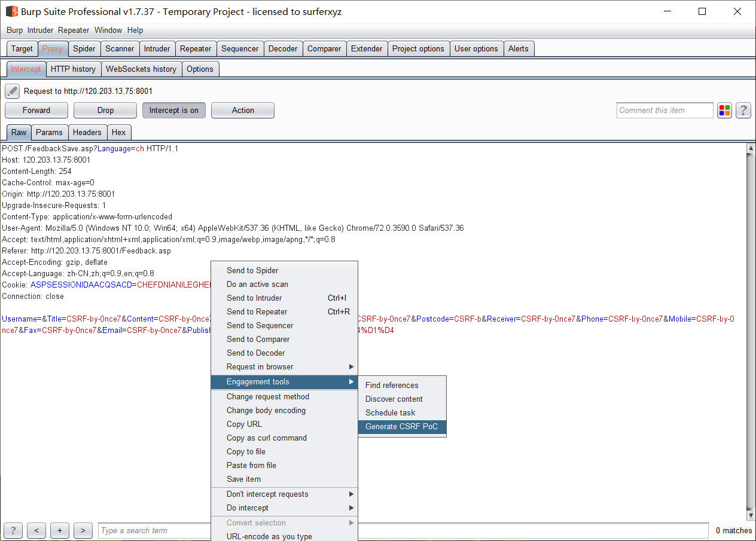Open the HTTP history tab
Viewport: 756px width, 541px height.
[x=73, y=69]
